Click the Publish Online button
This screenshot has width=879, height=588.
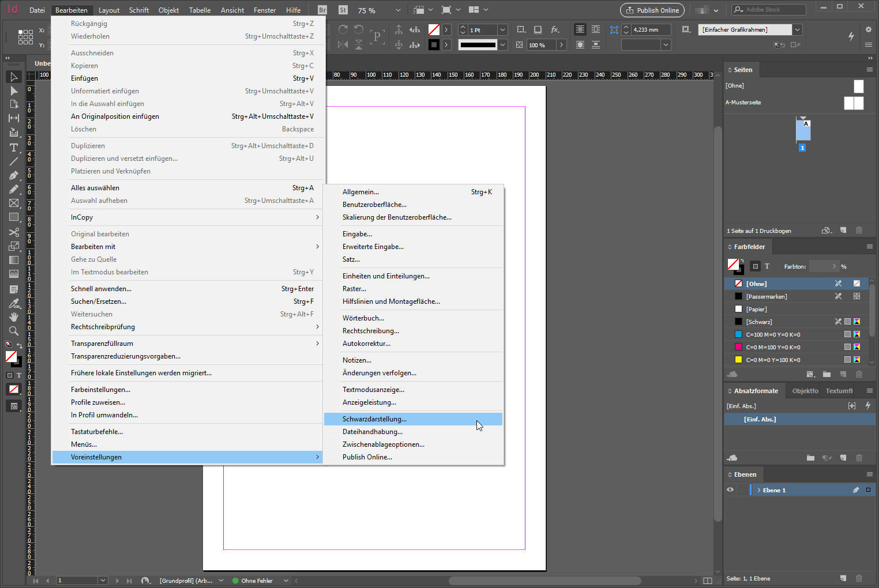coord(652,10)
